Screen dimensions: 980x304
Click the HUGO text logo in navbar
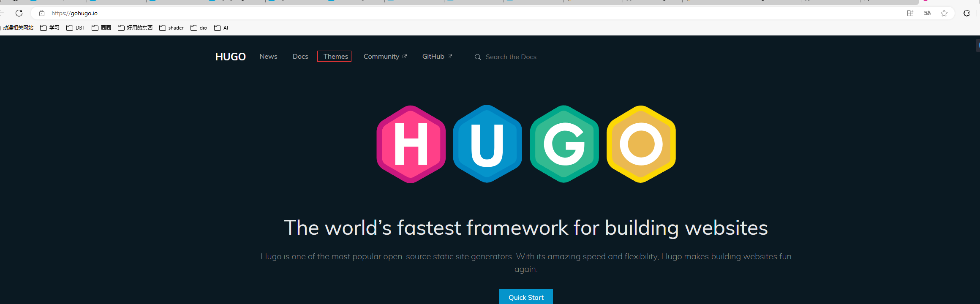point(230,57)
